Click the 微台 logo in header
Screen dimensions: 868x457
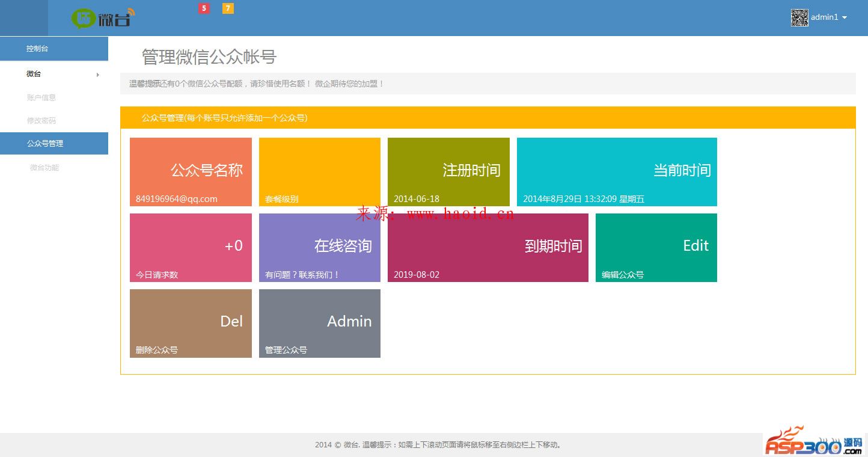tap(103, 18)
